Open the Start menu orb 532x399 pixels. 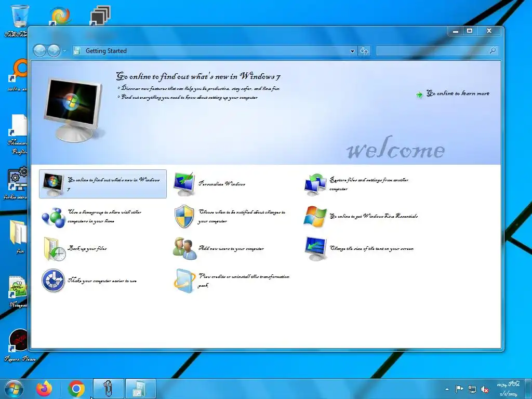(x=14, y=389)
